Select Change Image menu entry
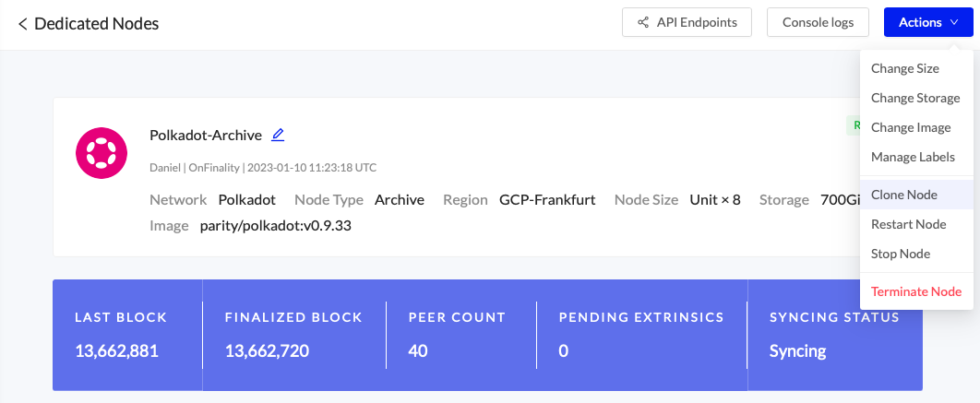The width and height of the screenshot is (980, 403). click(910, 127)
